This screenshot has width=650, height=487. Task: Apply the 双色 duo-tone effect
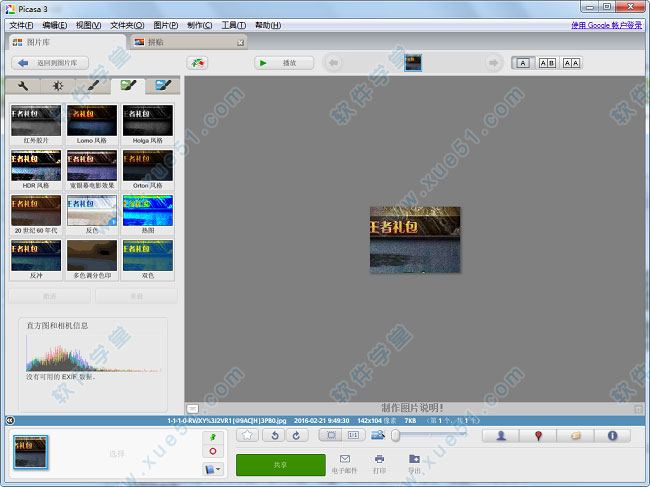(x=148, y=259)
